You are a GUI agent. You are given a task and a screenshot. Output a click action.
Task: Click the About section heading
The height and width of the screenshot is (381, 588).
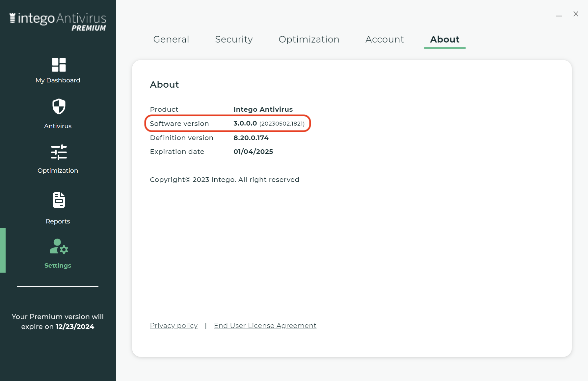(164, 85)
